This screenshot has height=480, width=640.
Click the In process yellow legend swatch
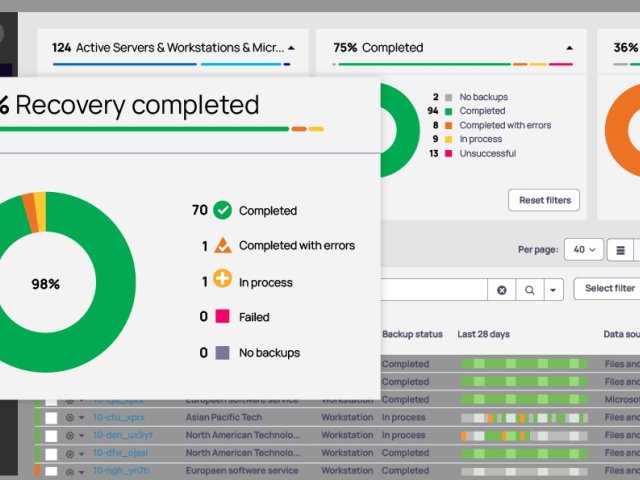click(x=448, y=139)
